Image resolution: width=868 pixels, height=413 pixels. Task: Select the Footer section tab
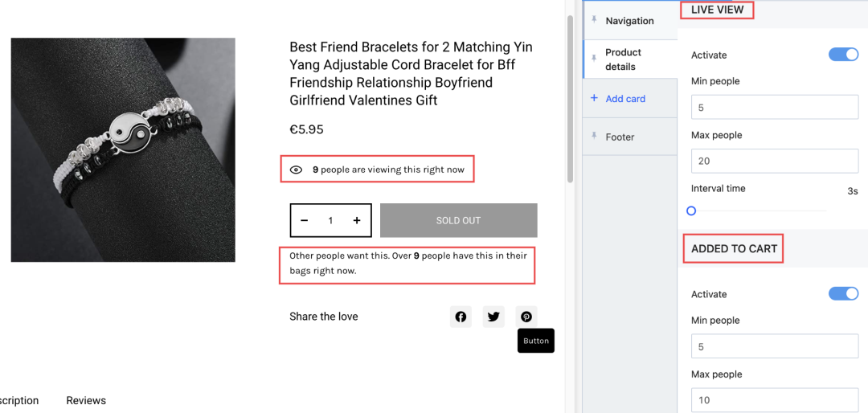click(x=630, y=137)
